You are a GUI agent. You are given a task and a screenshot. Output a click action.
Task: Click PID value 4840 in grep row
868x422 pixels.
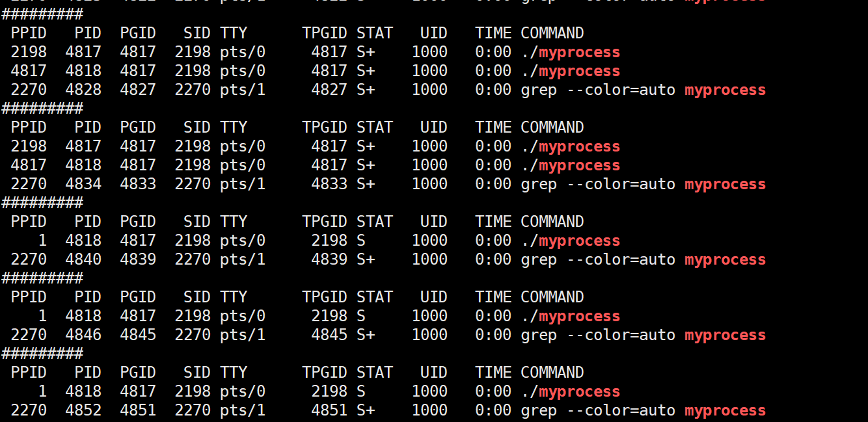[x=83, y=259]
